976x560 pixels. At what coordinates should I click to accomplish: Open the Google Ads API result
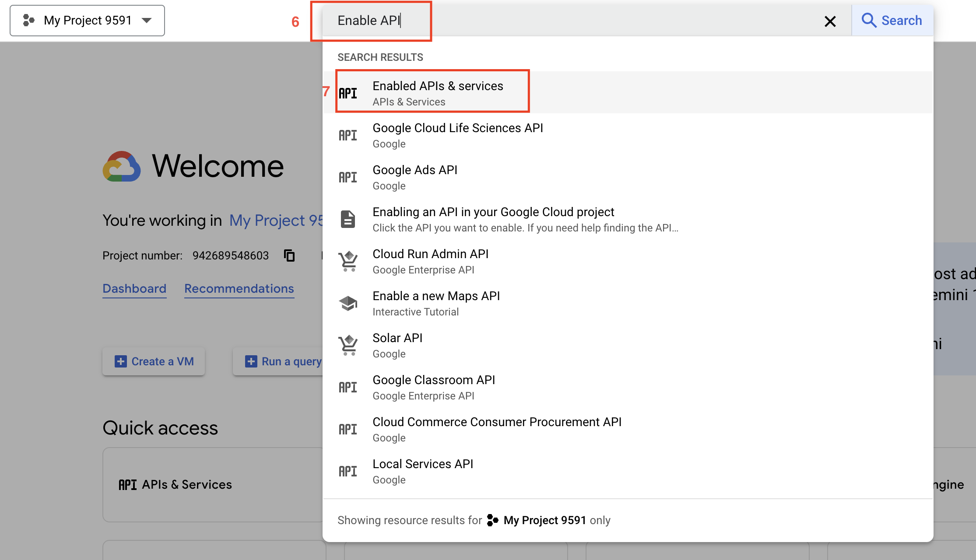click(x=628, y=177)
